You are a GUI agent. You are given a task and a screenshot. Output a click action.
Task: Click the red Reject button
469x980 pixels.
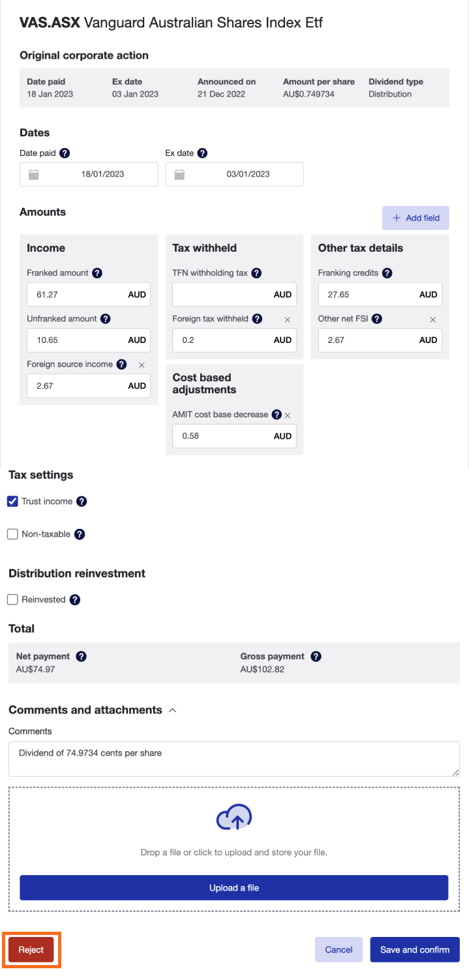[x=31, y=949]
